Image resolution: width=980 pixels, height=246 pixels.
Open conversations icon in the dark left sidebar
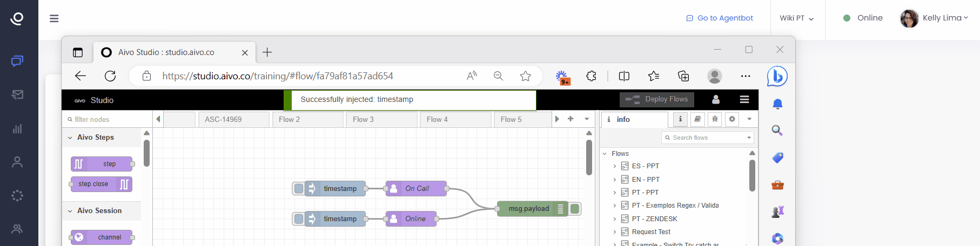pyautogui.click(x=17, y=61)
